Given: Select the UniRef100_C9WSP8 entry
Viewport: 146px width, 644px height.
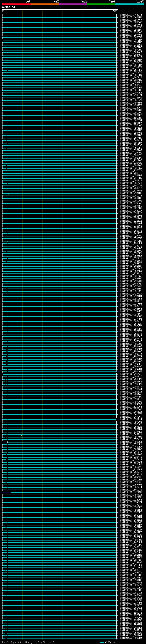Looking at the screenshot, I should (131, 158).
